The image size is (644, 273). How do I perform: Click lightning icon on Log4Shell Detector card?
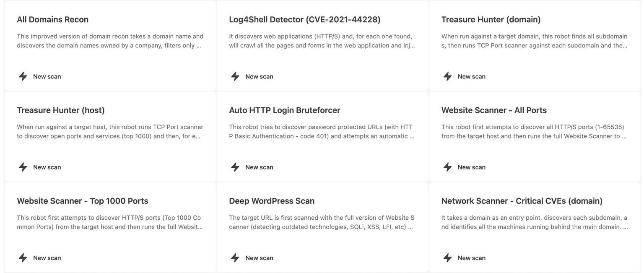tap(235, 76)
